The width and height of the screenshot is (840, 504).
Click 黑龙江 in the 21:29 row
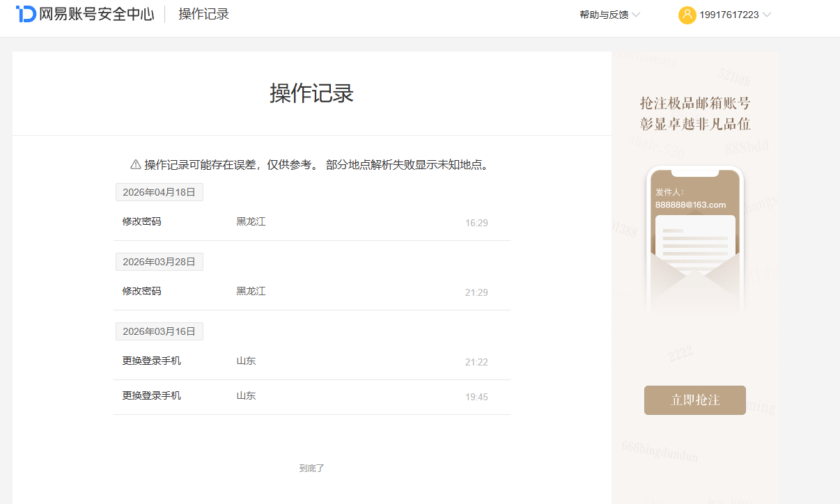pos(251,291)
